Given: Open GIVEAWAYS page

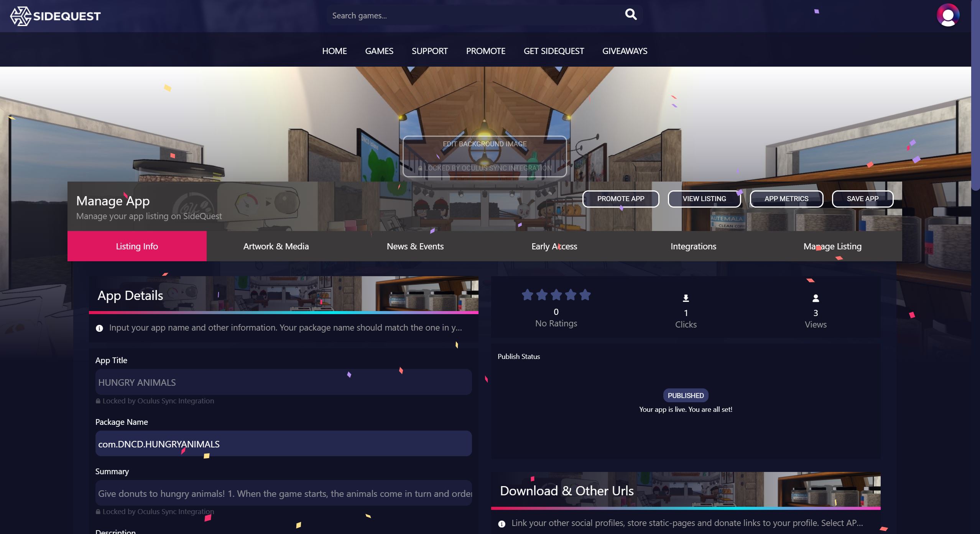Looking at the screenshot, I should pyautogui.click(x=625, y=51).
